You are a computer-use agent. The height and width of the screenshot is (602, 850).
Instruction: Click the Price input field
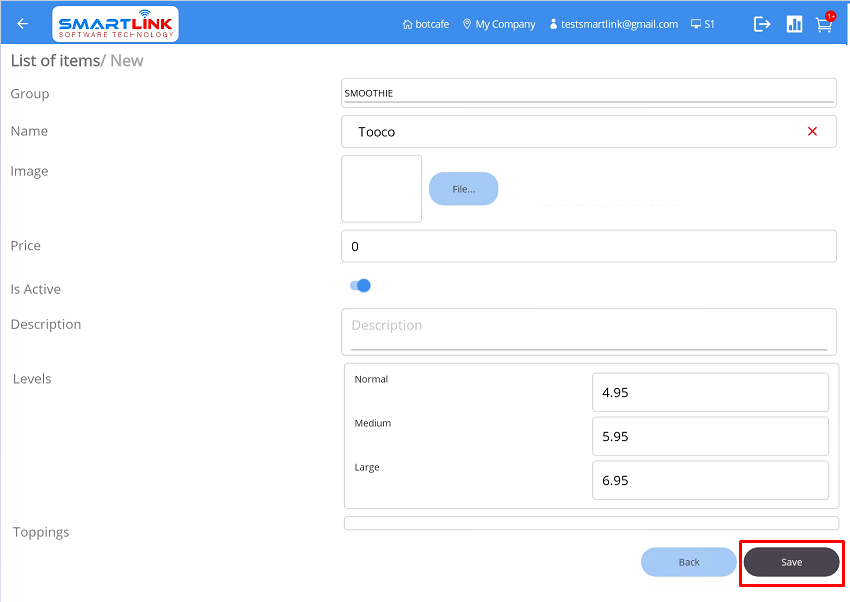point(588,246)
